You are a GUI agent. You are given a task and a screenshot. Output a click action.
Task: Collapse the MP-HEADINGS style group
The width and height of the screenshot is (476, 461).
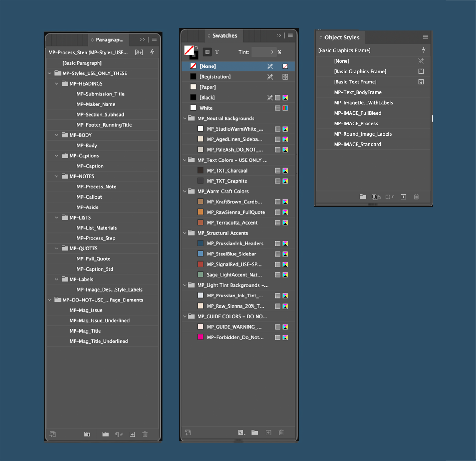click(x=57, y=83)
